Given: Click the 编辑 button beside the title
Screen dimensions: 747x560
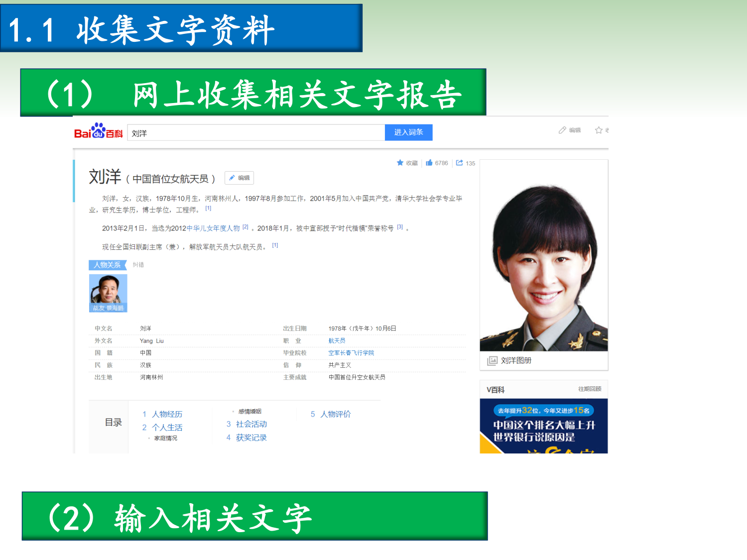Looking at the screenshot, I should [240, 178].
